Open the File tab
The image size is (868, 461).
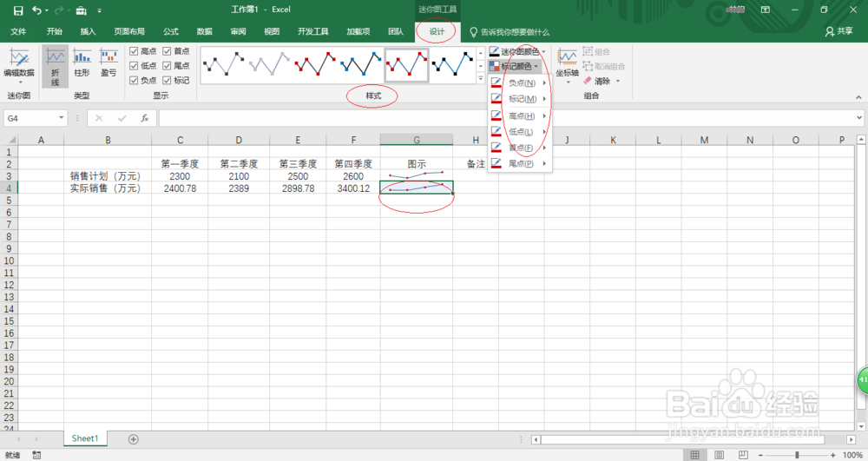click(18, 31)
